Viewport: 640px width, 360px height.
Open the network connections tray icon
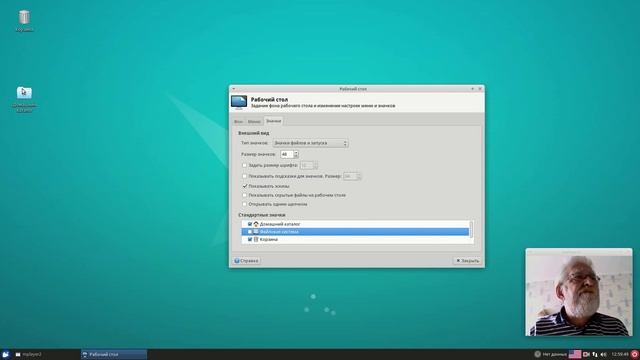click(595, 354)
